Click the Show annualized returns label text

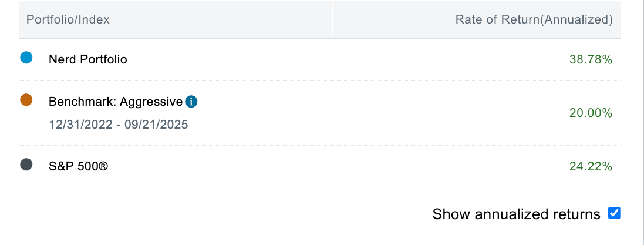click(x=516, y=214)
